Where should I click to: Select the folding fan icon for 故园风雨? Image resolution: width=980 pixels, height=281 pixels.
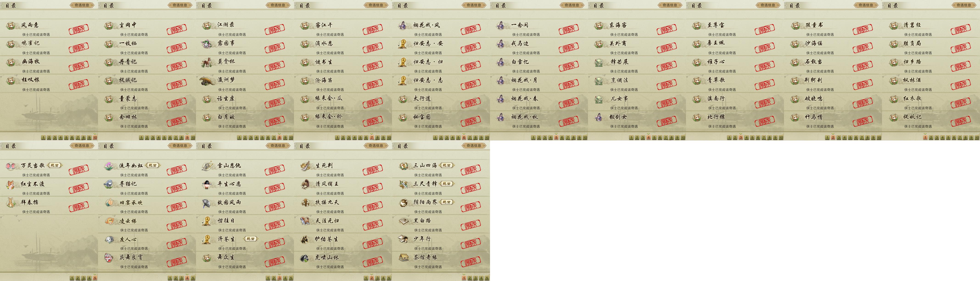coord(207,203)
